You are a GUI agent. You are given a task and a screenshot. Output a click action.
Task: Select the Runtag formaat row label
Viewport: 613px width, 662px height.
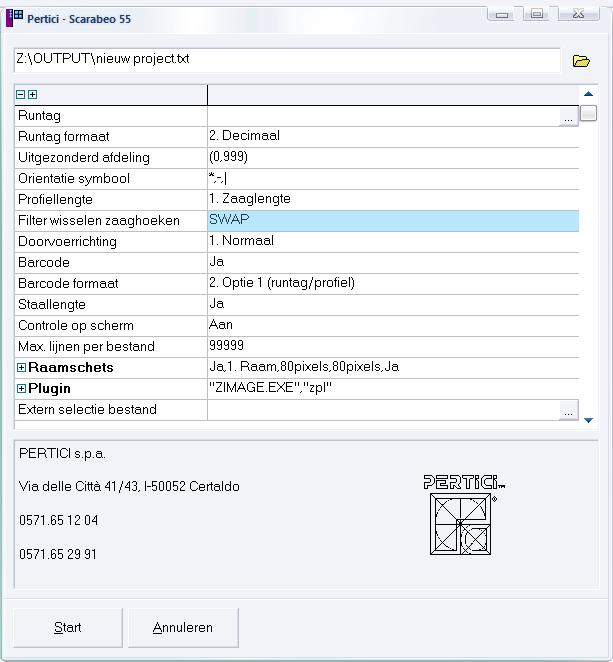[x=64, y=137]
